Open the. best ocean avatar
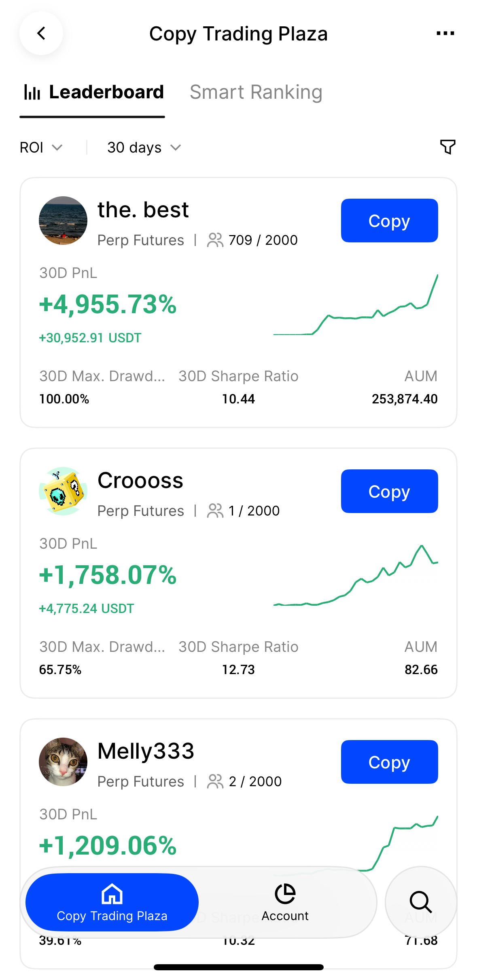Image resolution: width=477 pixels, height=980 pixels. pos(63,221)
